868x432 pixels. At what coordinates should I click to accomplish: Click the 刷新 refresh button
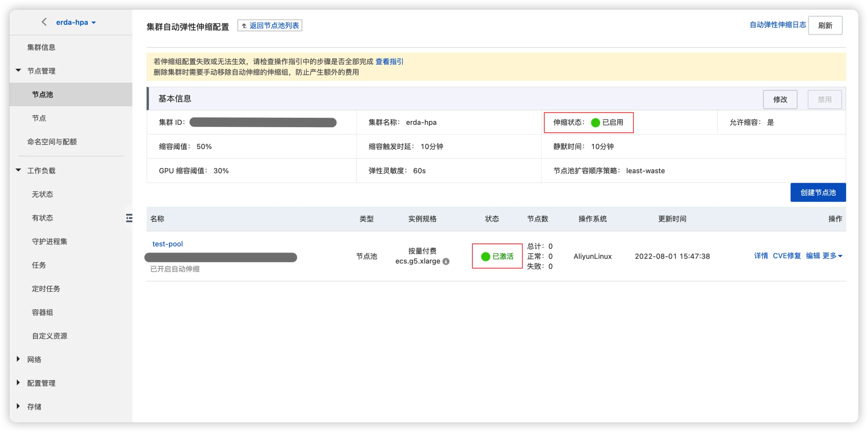825,26
